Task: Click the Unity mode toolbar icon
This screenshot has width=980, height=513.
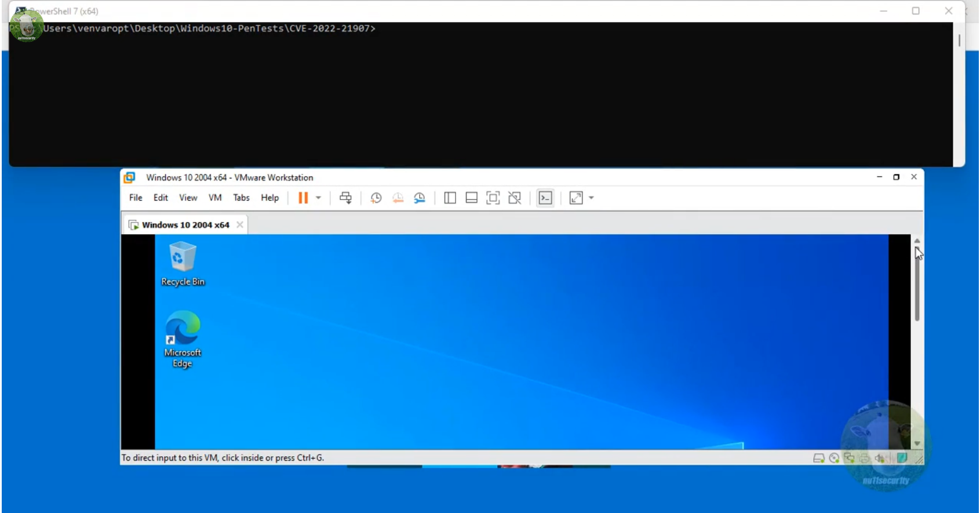Action: click(515, 198)
